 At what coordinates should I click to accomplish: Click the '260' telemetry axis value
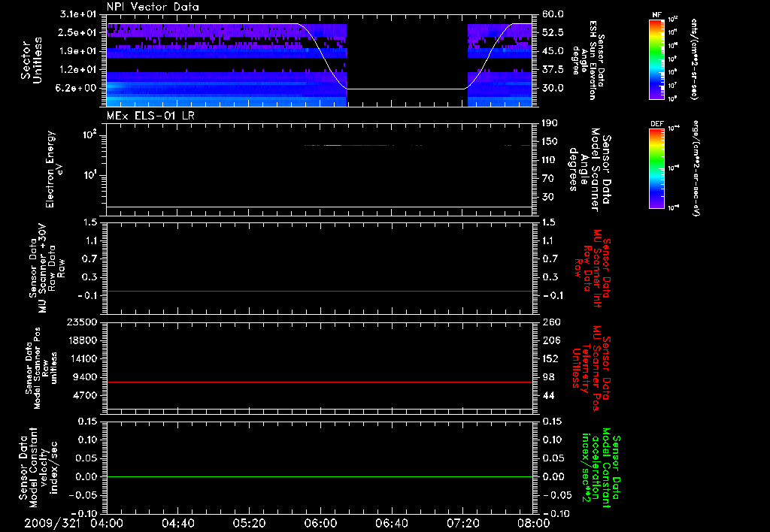(551, 322)
